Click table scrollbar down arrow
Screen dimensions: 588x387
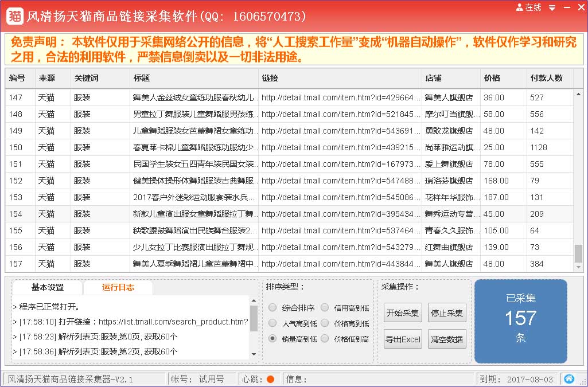578,267
